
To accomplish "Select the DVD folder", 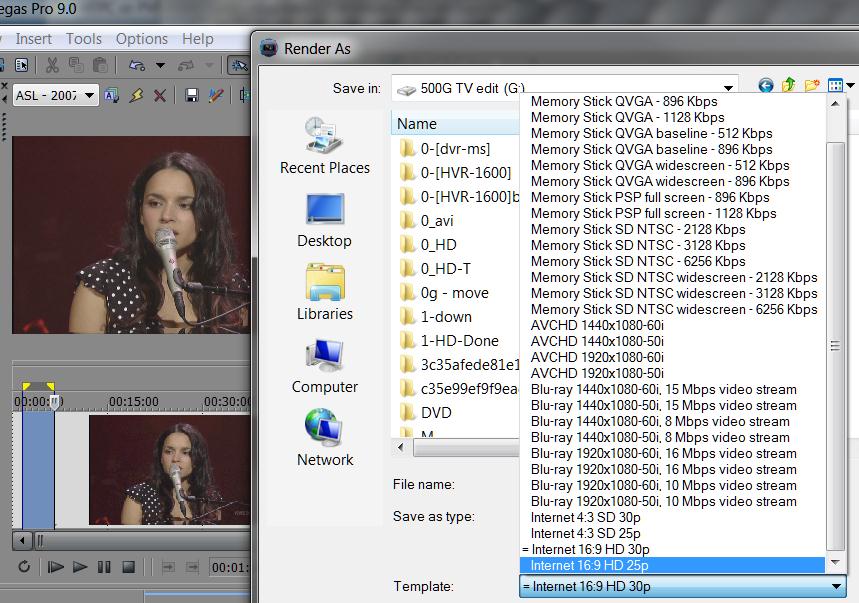I will 425,412.
